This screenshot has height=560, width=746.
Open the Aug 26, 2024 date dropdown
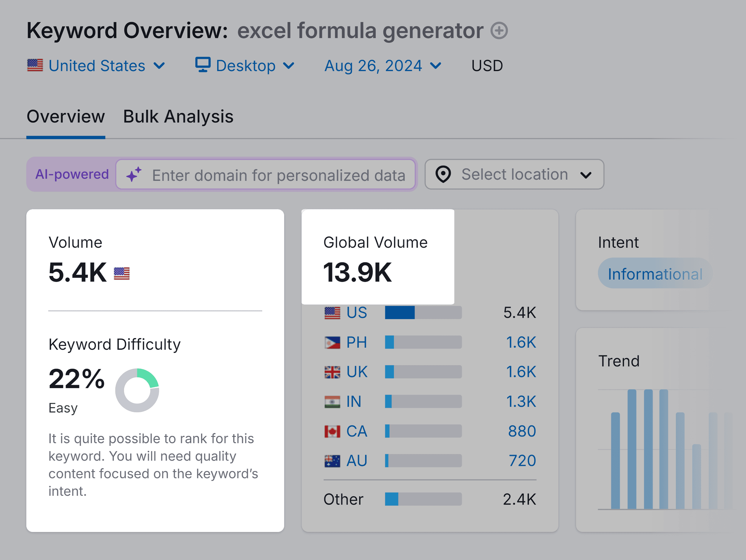coord(383,65)
